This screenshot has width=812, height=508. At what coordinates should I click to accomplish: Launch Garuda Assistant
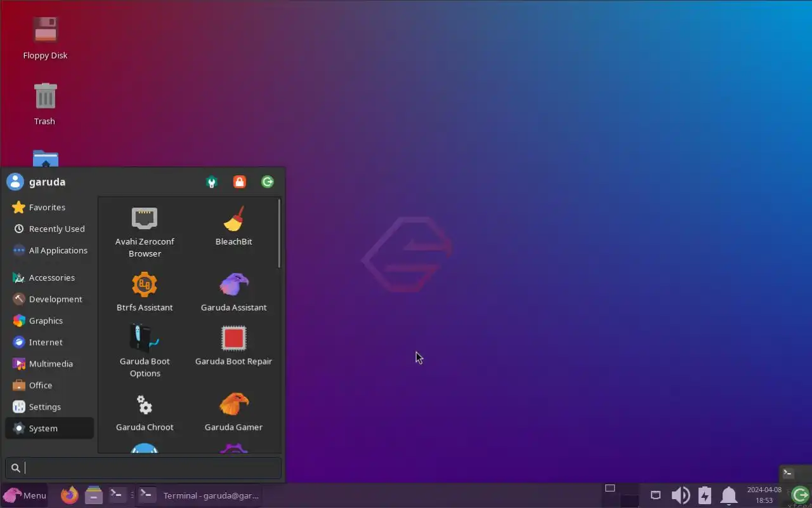pos(233,291)
